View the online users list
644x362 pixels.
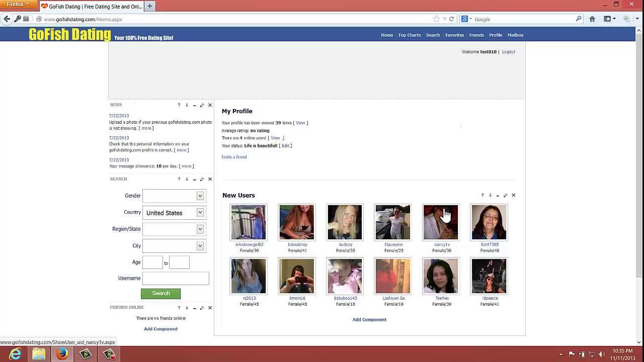coord(275,138)
